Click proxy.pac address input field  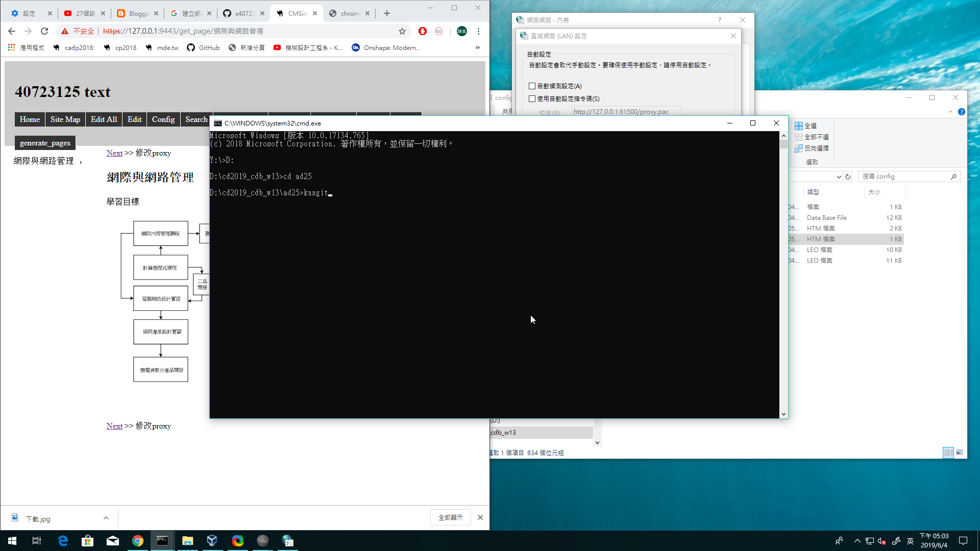pos(626,112)
